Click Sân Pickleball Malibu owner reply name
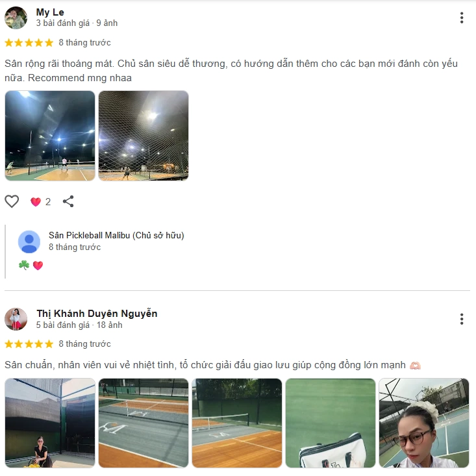Viewport: 476px width, 476px height. (116, 235)
